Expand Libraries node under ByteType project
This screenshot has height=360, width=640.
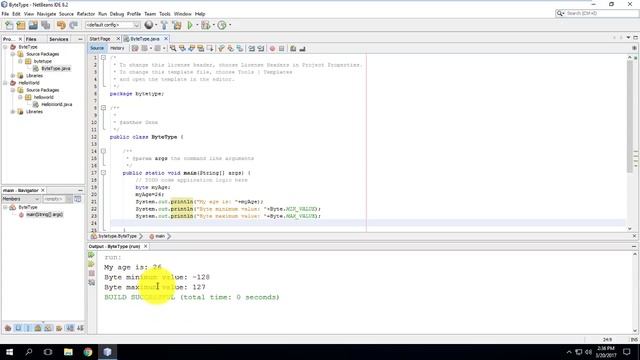click(x=13, y=76)
